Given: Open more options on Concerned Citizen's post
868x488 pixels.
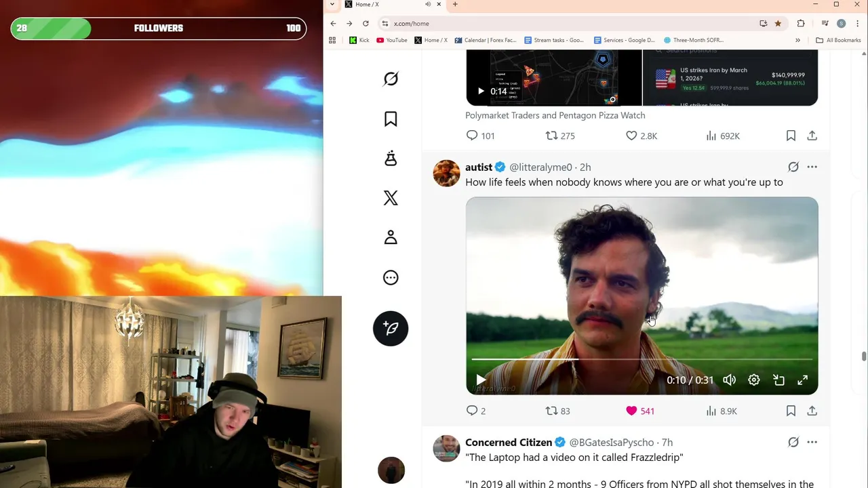Looking at the screenshot, I should [x=812, y=442].
